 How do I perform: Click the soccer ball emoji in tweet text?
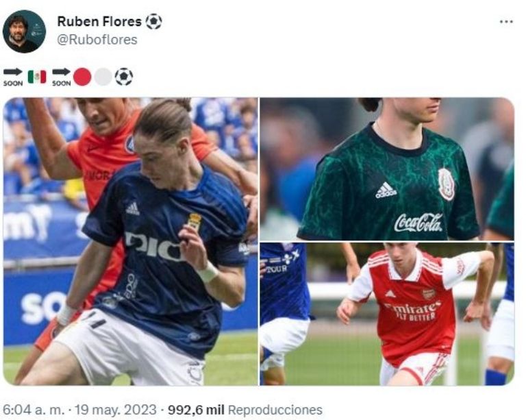(x=124, y=77)
